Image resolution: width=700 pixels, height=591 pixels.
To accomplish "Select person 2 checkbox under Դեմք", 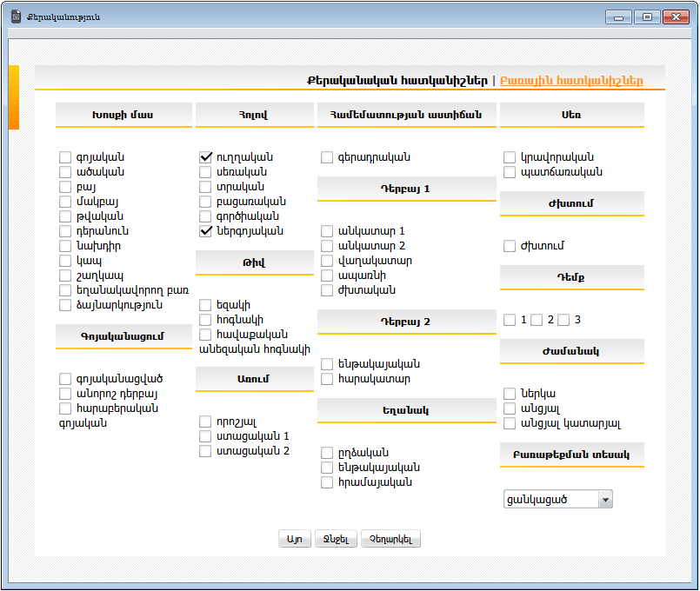I will (537, 320).
